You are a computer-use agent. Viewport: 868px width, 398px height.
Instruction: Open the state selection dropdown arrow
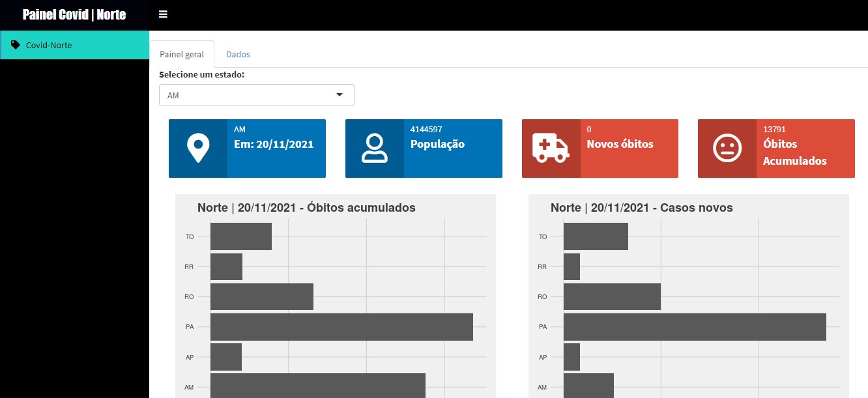click(339, 95)
